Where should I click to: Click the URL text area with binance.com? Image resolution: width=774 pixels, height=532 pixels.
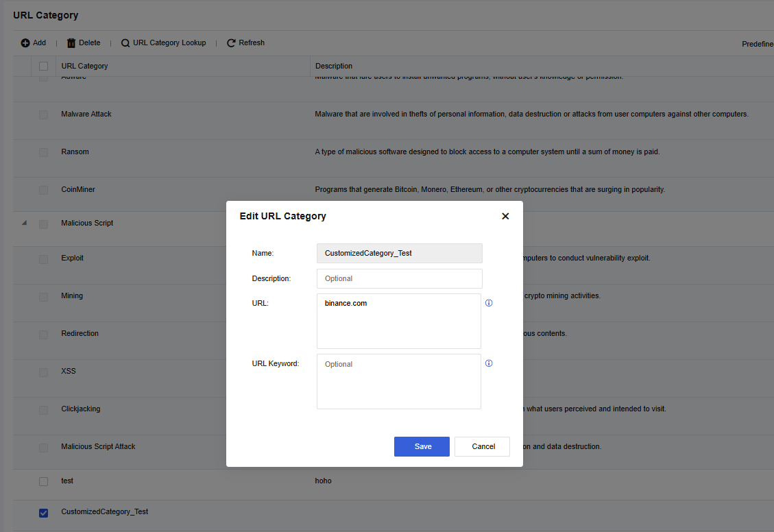399,321
